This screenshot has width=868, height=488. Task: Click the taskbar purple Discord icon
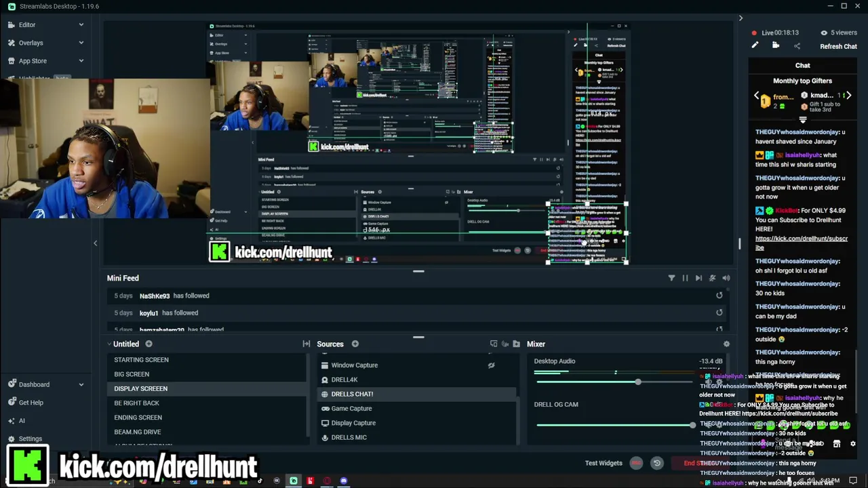point(344,481)
